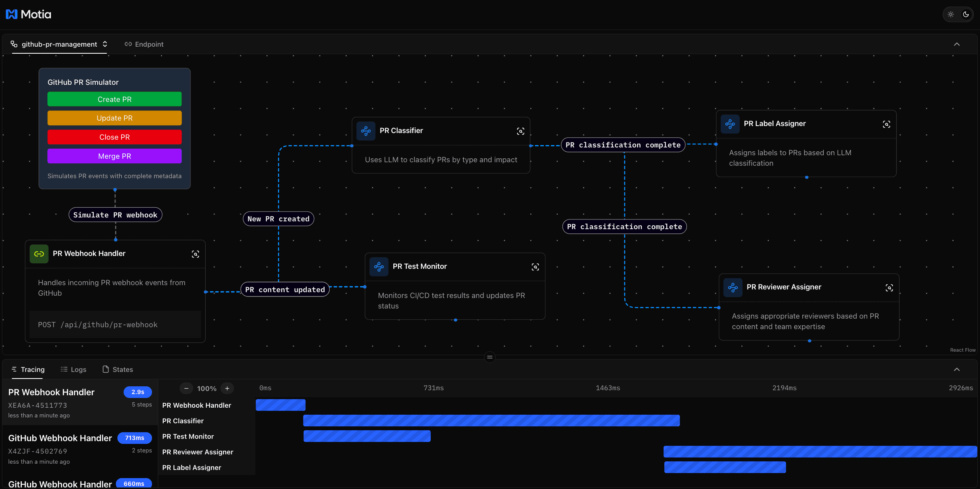The image size is (980, 489).
Task: Click the Create PR button
Action: pyautogui.click(x=114, y=99)
